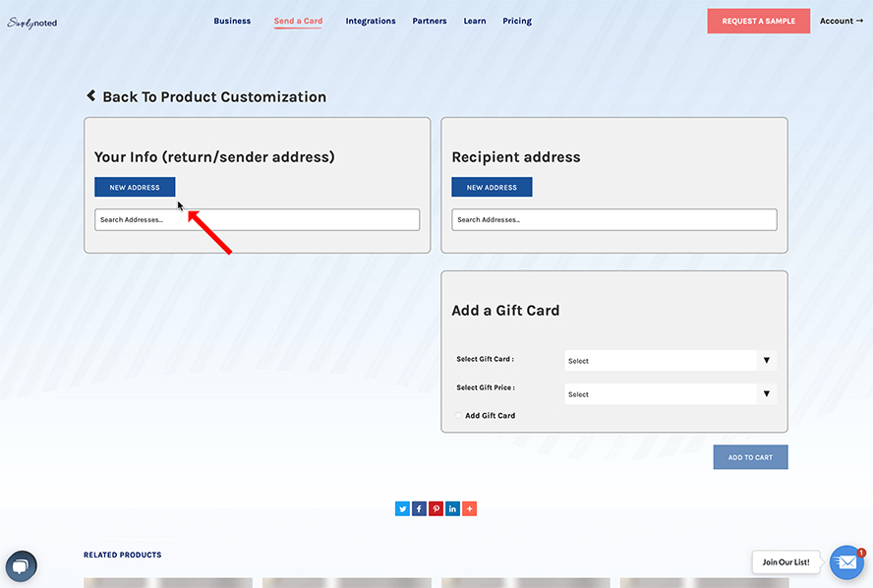Open the chat bubble widget

pyautogui.click(x=21, y=566)
